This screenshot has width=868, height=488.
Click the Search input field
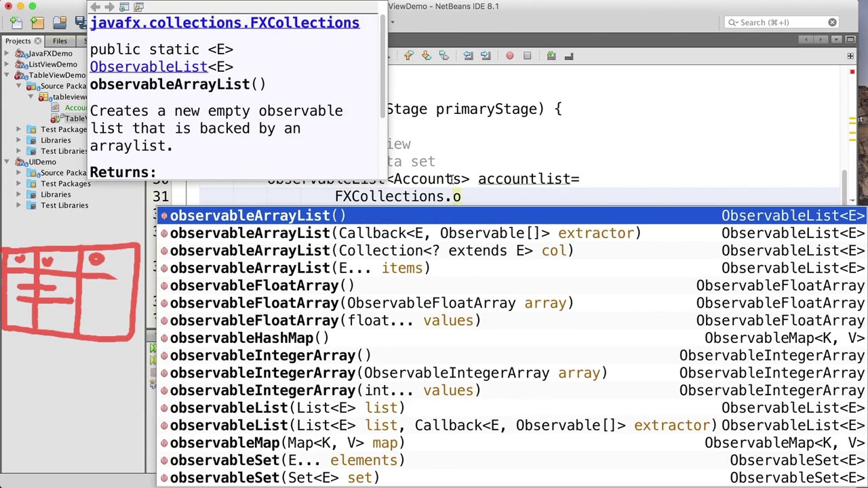(781, 22)
